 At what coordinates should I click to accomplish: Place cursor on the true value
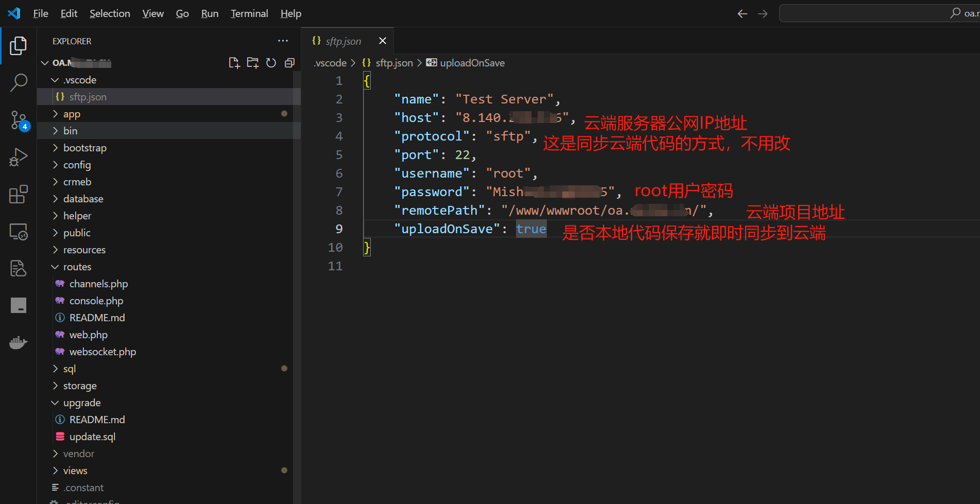(x=531, y=229)
